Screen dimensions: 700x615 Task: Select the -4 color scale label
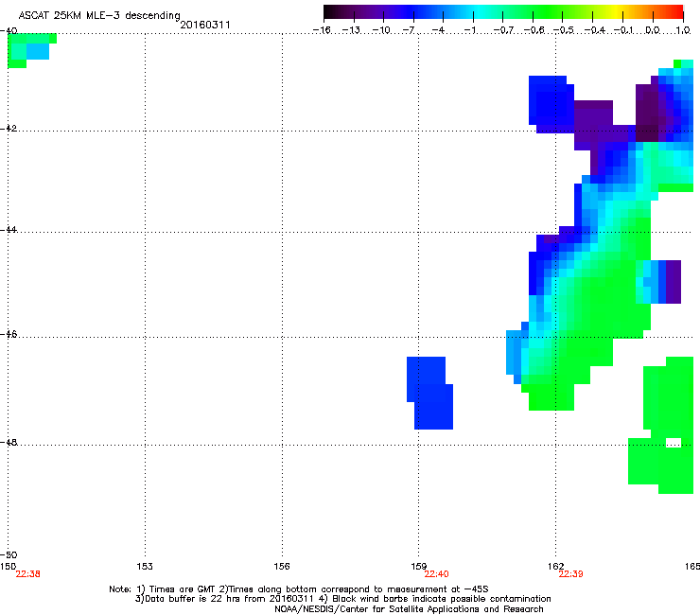[438, 30]
